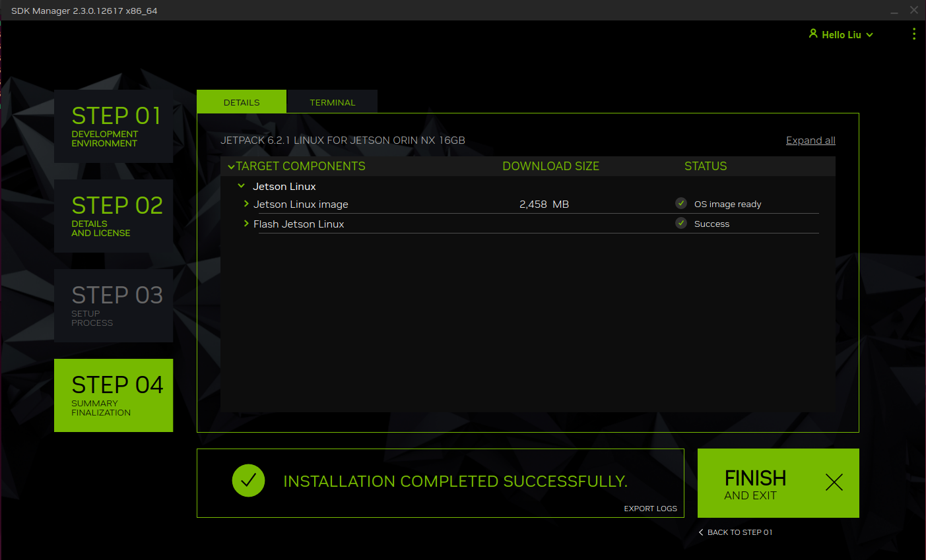The height and width of the screenshot is (560, 926).
Task: Go to STEP 02 Details and License
Action: coord(114,216)
